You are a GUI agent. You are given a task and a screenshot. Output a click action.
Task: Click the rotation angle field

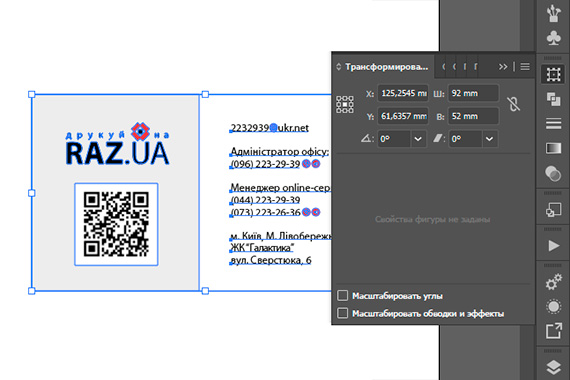click(x=394, y=139)
